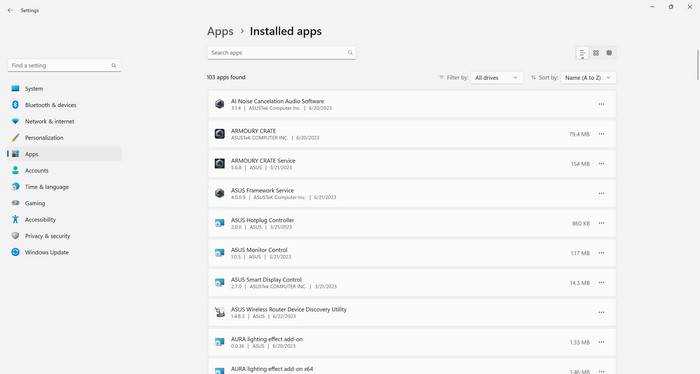This screenshot has width=700, height=374.
Task: Click the vertical scrollbar of the apps list
Action: pos(697,64)
